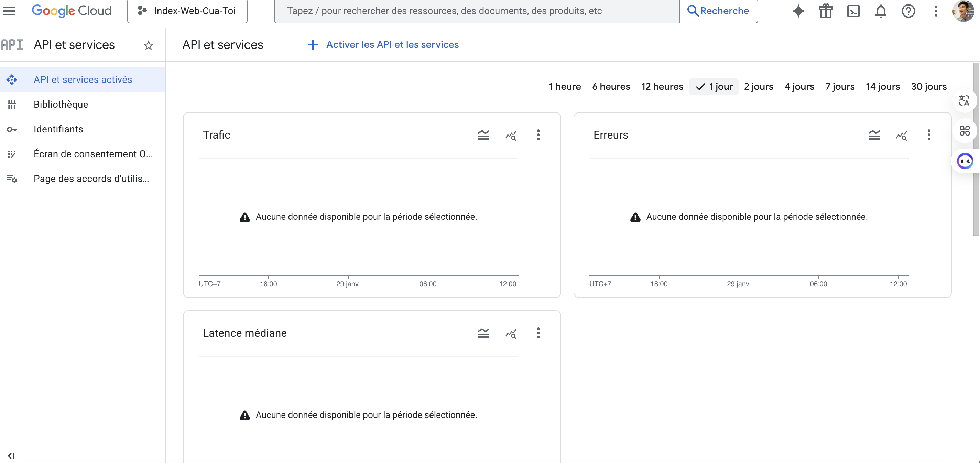The height and width of the screenshot is (463, 980).
Task: Open the help question mark icon
Action: [908, 11]
